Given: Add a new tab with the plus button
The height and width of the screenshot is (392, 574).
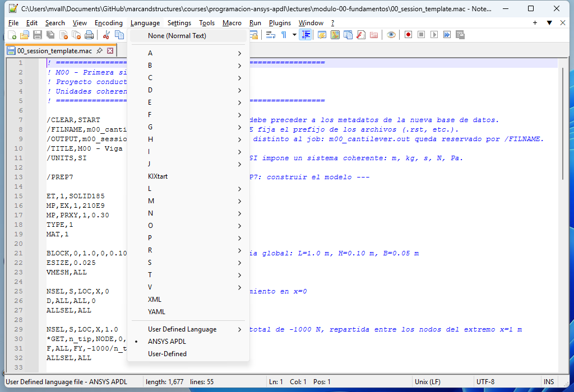Looking at the screenshot, I should [x=535, y=22].
